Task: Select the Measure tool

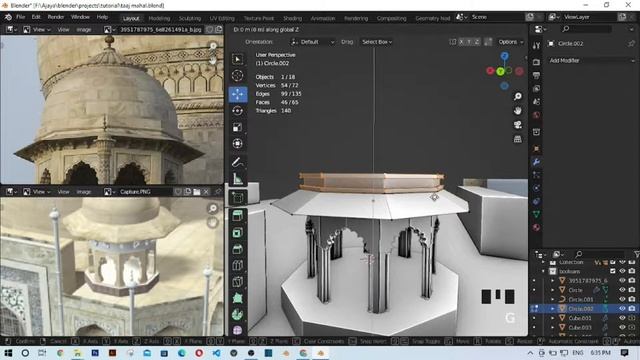Action: click(x=238, y=178)
